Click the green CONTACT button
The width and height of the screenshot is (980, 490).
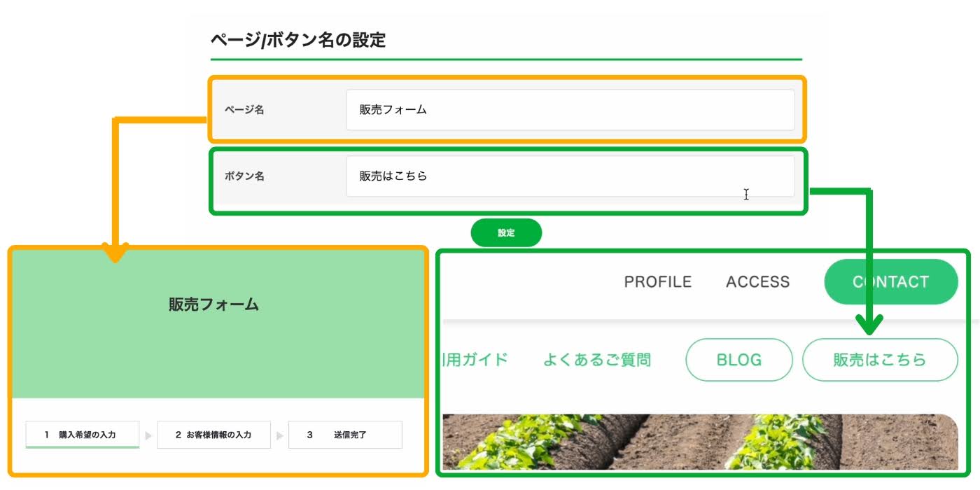click(x=891, y=282)
